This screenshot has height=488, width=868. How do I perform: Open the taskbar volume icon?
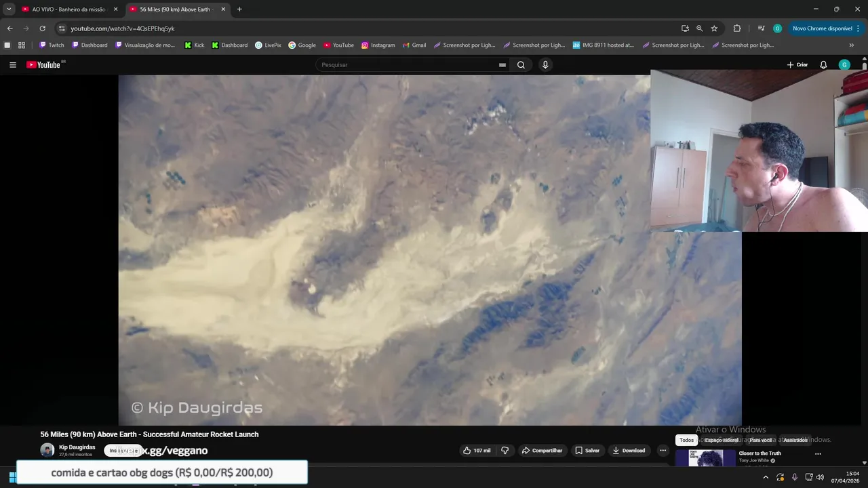coord(820,477)
